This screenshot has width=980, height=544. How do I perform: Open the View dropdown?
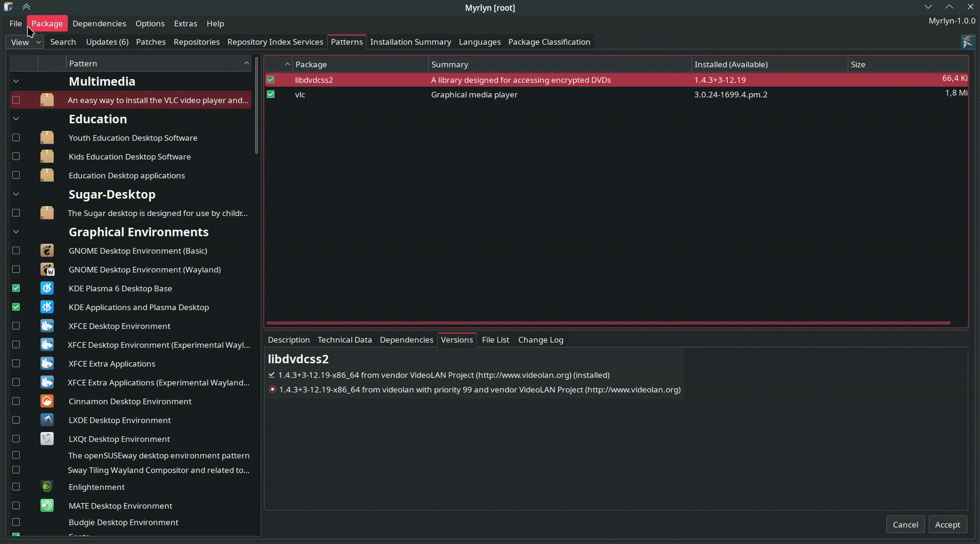tap(24, 42)
